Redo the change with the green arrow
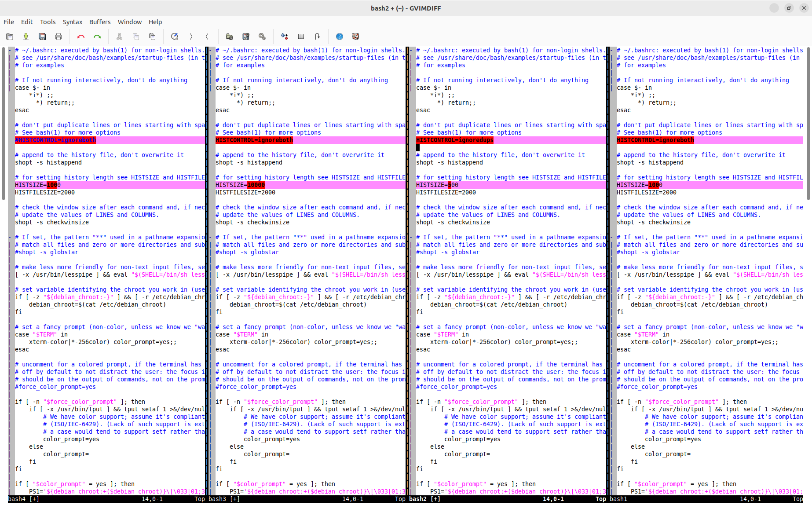Viewport: 812px width, 516px height. coord(97,37)
